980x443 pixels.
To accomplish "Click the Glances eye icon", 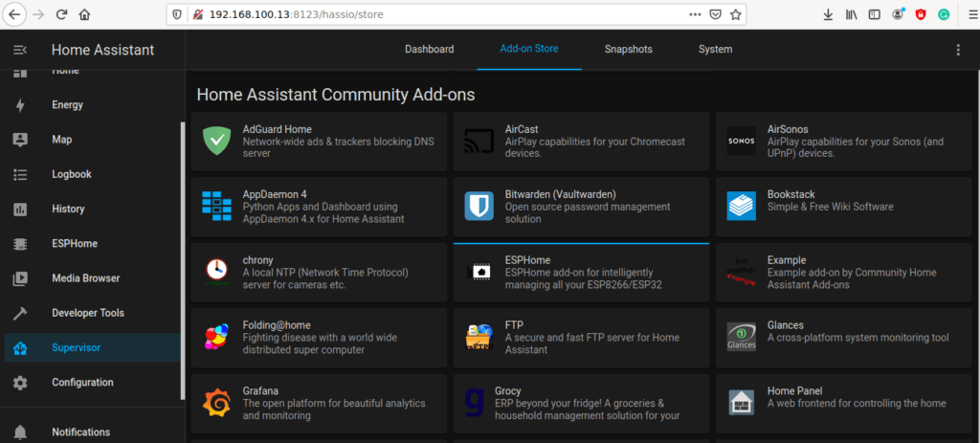I will click(742, 338).
